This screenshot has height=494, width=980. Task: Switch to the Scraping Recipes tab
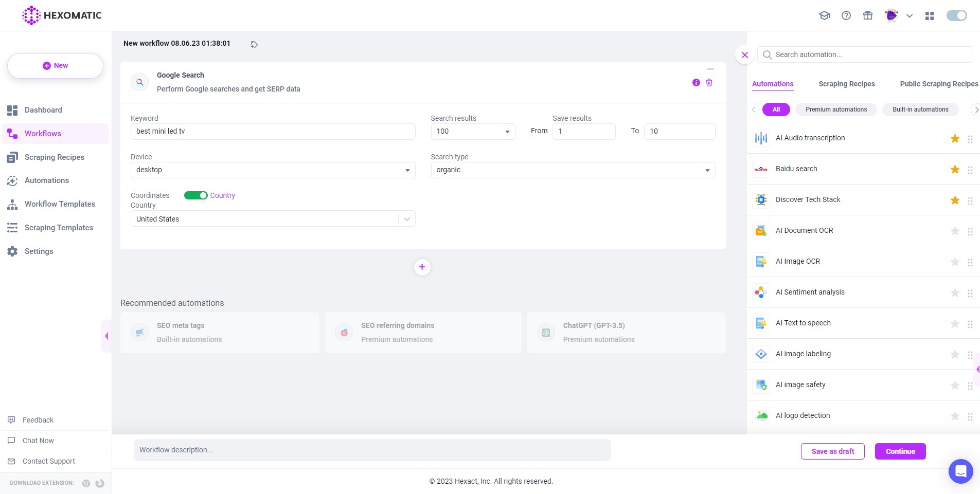click(846, 84)
